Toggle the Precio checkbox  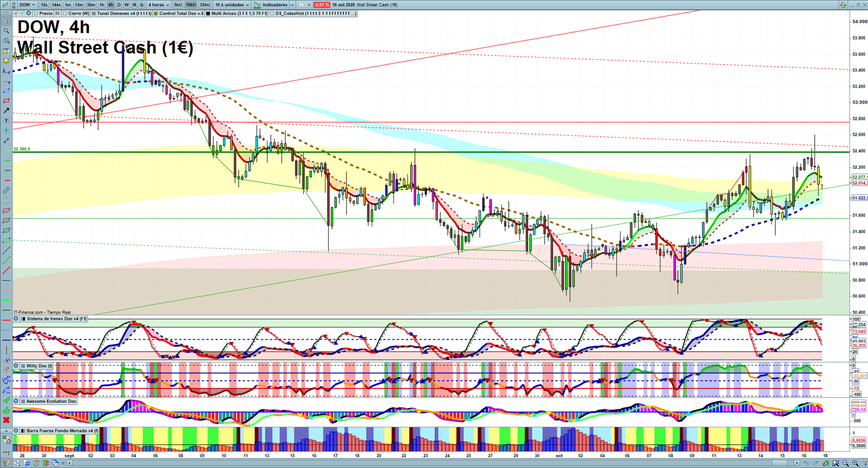click(35, 13)
